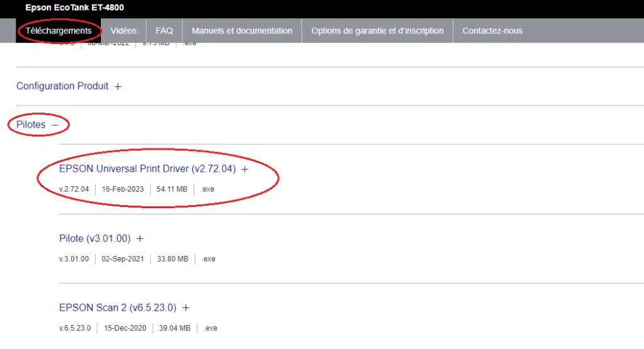Click .exe label in Pilote row
The width and height of the screenshot is (644, 349).
point(209,259)
